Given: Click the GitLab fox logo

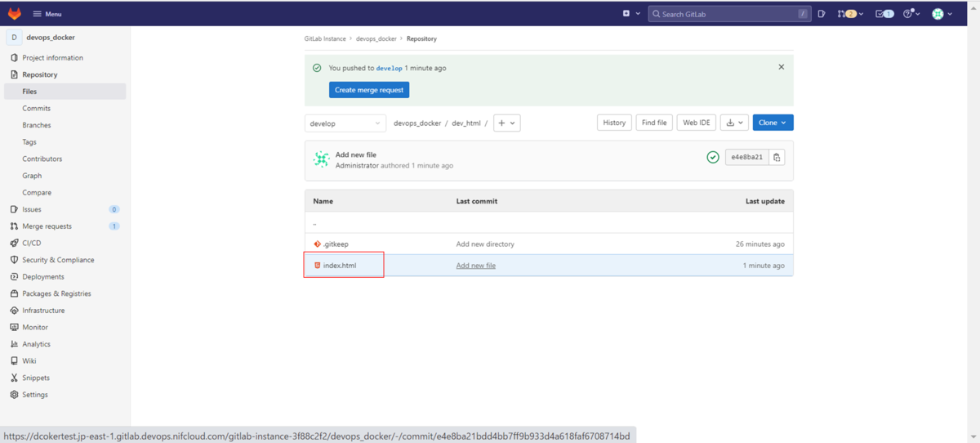Looking at the screenshot, I should tap(15, 14).
